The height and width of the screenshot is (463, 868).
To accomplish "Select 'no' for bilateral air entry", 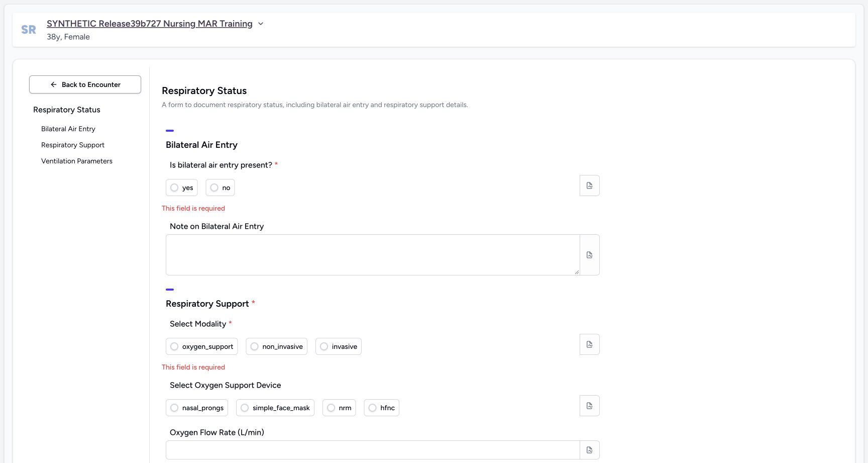I will [220, 188].
